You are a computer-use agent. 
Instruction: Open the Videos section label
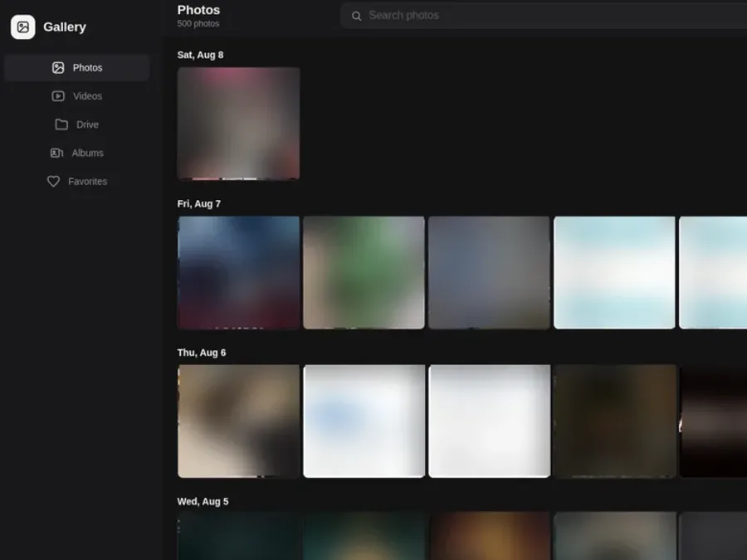click(x=88, y=96)
